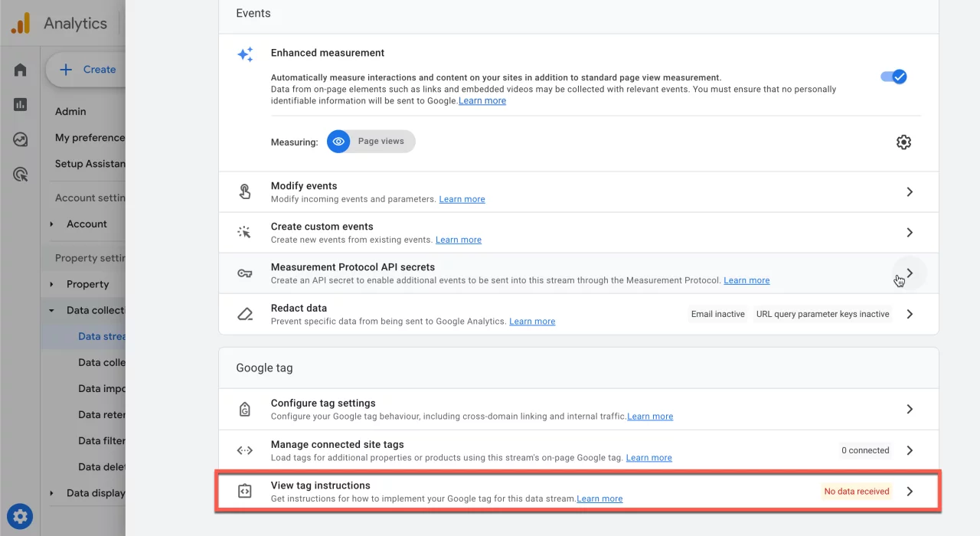The width and height of the screenshot is (980, 536).
Task: Expand the Account tree arrow
Action: click(52, 224)
